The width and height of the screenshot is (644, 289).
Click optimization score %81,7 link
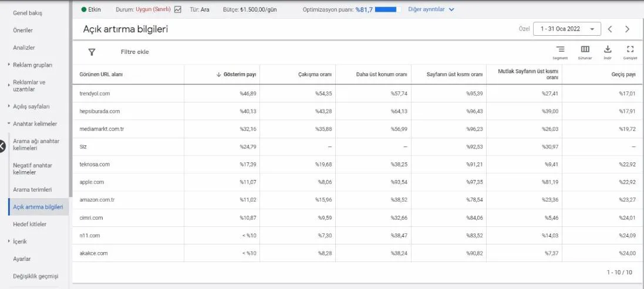tap(364, 10)
